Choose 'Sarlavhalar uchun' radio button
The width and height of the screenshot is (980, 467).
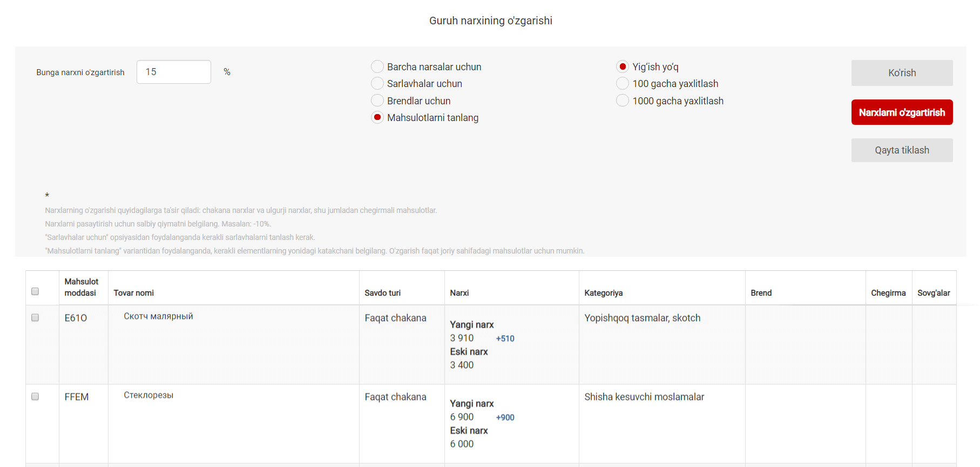377,83
